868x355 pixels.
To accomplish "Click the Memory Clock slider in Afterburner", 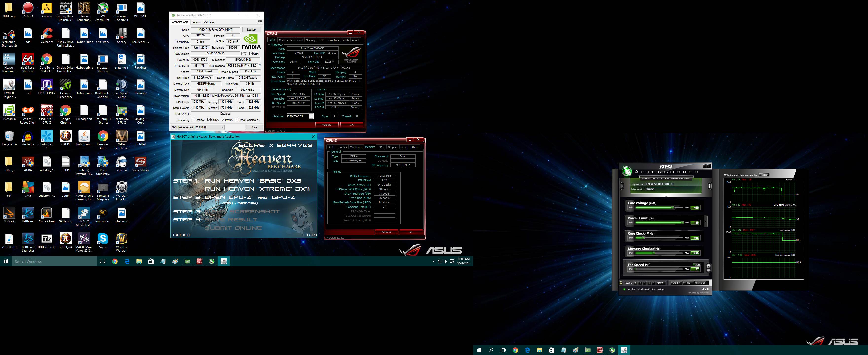I will (x=659, y=253).
